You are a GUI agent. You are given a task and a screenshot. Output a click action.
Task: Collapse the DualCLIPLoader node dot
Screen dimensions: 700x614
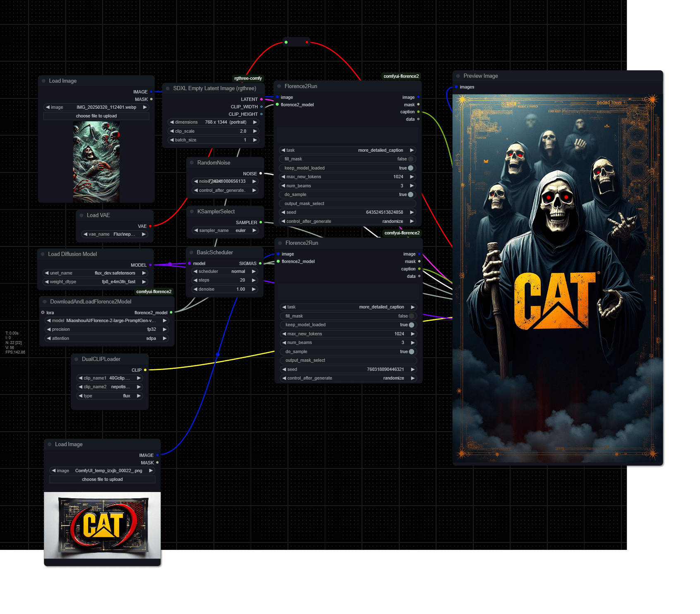[x=76, y=359]
